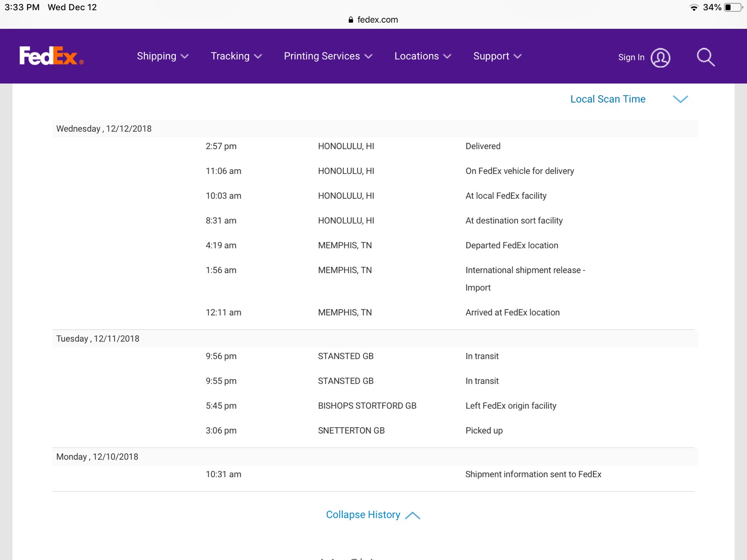Screen dimensions: 747x560
Task: Click the 9:56 pm In transit status
Action: (x=482, y=356)
